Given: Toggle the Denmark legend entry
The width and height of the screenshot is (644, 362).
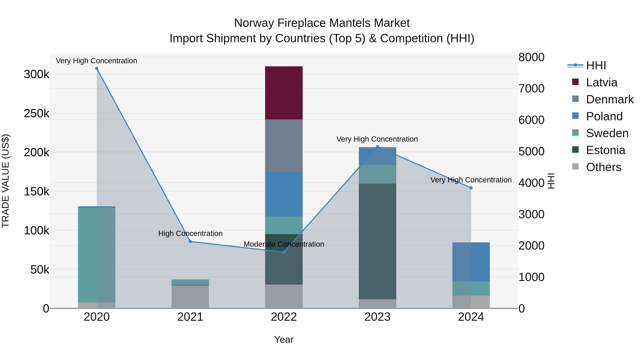Looking at the screenshot, I should pyautogui.click(x=603, y=99).
